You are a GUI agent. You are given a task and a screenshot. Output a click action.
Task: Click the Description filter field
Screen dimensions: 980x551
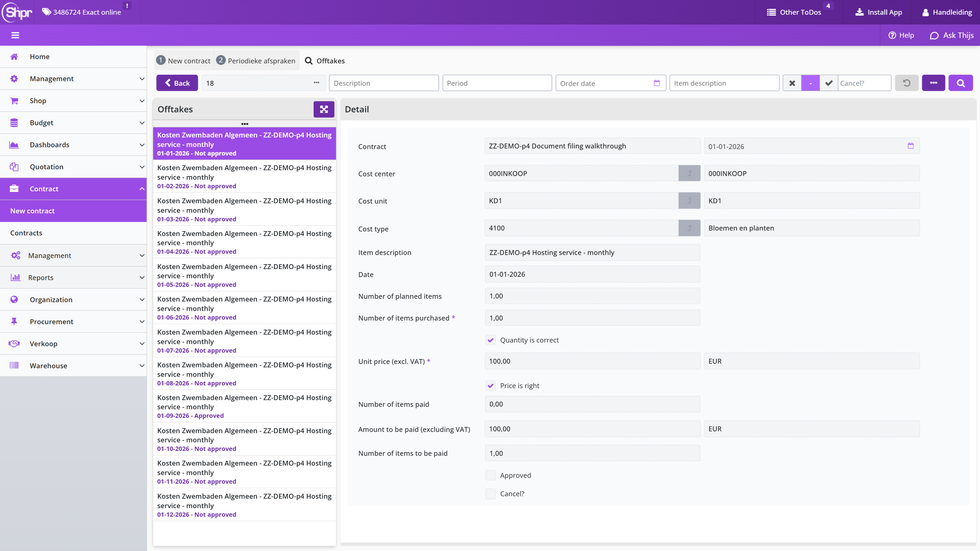[x=384, y=83]
